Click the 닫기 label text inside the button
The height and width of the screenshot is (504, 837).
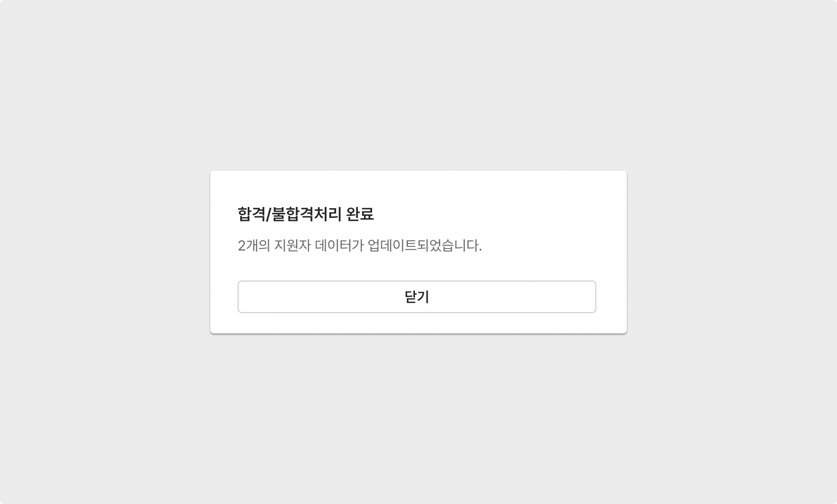417,297
